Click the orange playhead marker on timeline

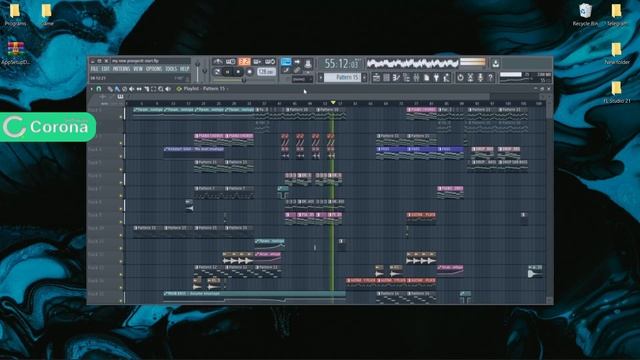(x=333, y=102)
